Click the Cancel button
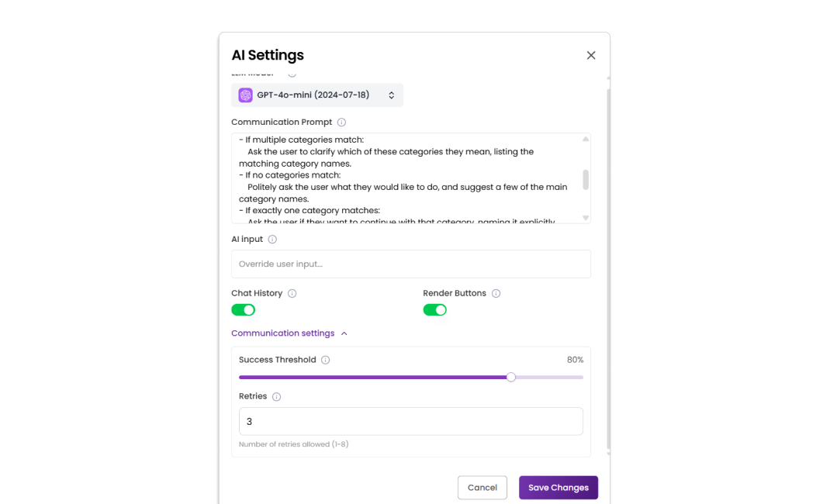The height and width of the screenshot is (504, 830). [482, 488]
